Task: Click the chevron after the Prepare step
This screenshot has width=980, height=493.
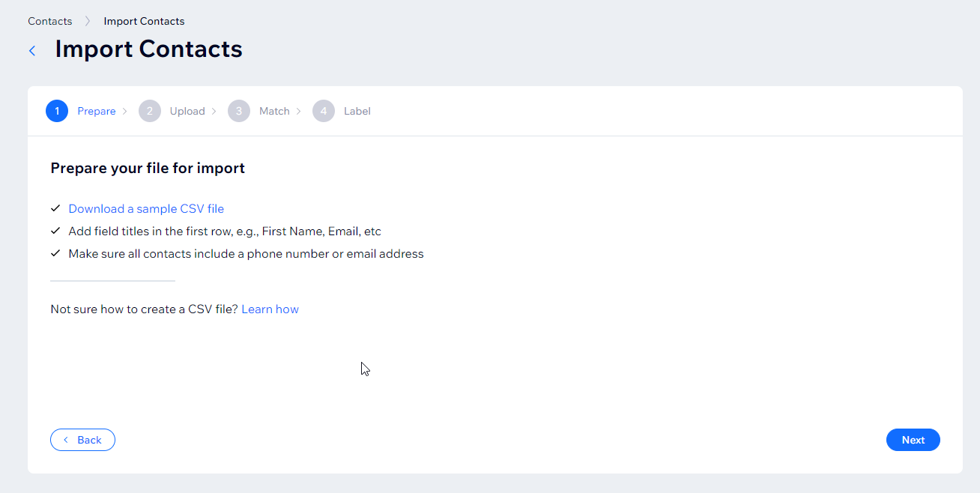Action: 124,111
